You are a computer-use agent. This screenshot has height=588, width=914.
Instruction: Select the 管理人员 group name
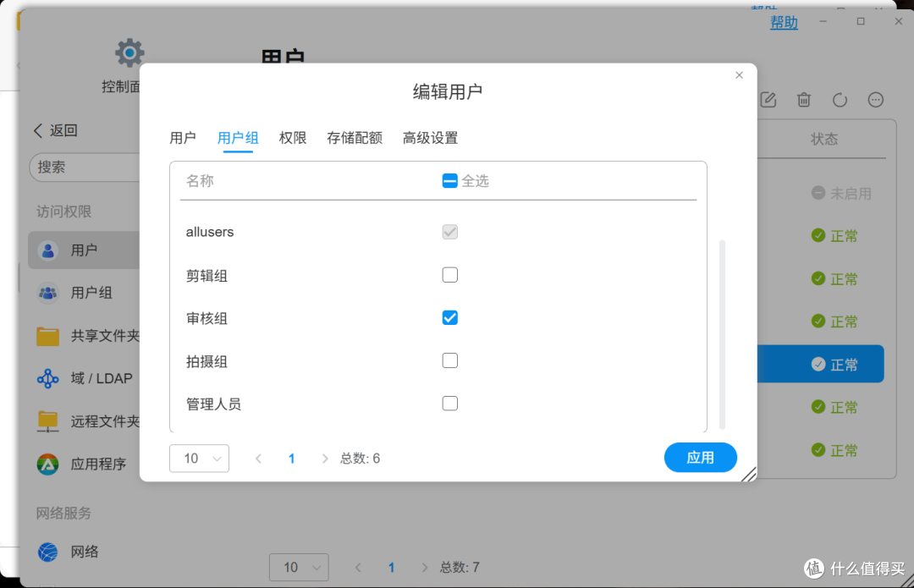coord(213,404)
